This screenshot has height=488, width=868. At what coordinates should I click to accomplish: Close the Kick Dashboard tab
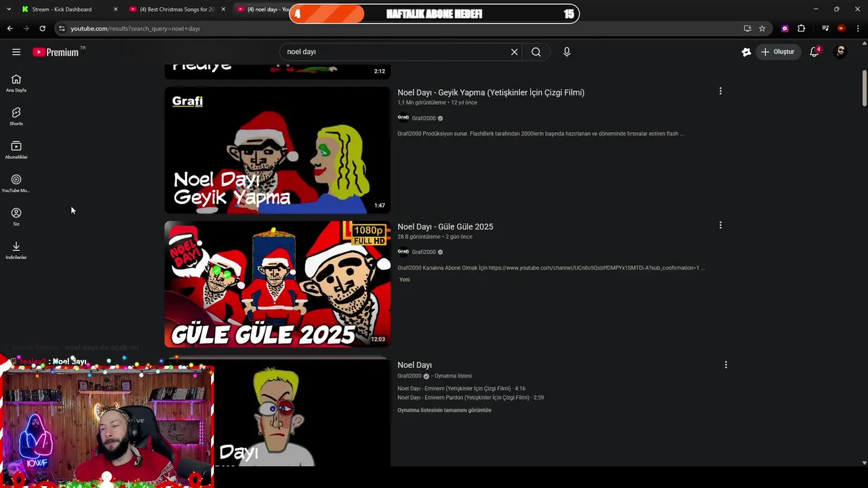115,9
